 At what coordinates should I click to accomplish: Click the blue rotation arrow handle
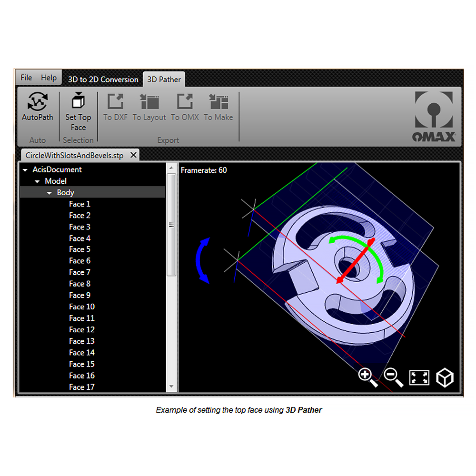pos(202,261)
